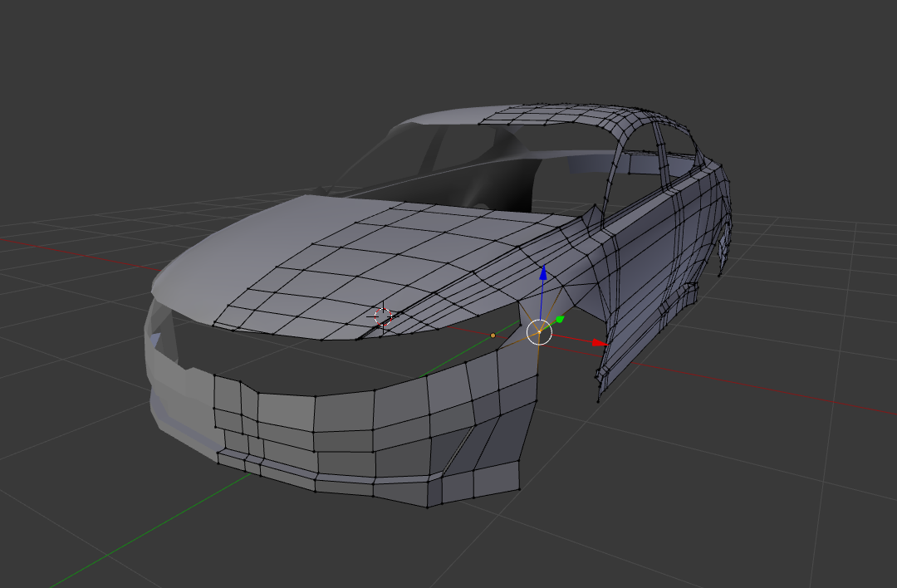Click the green Y-axis handle of the gizmo
This screenshot has height=588, width=897.
(x=560, y=319)
